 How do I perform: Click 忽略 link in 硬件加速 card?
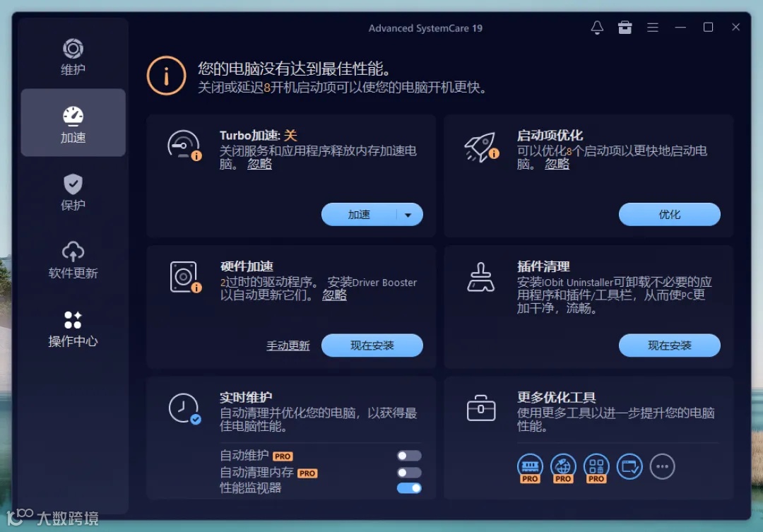click(334, 295)
